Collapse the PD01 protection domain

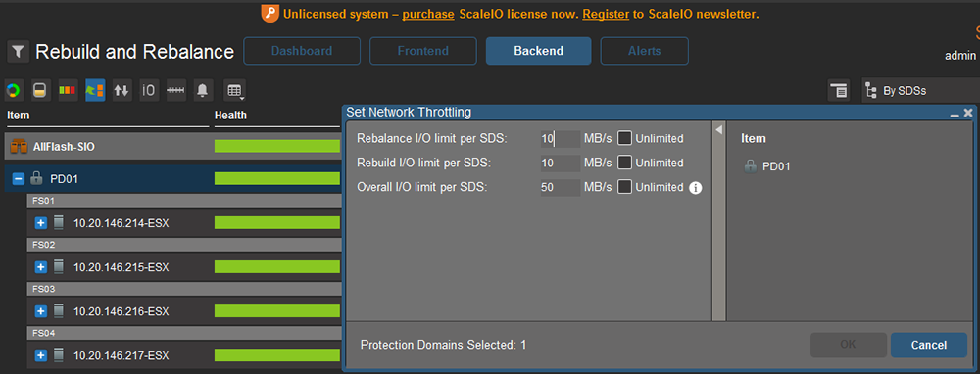tap(19, 179)
